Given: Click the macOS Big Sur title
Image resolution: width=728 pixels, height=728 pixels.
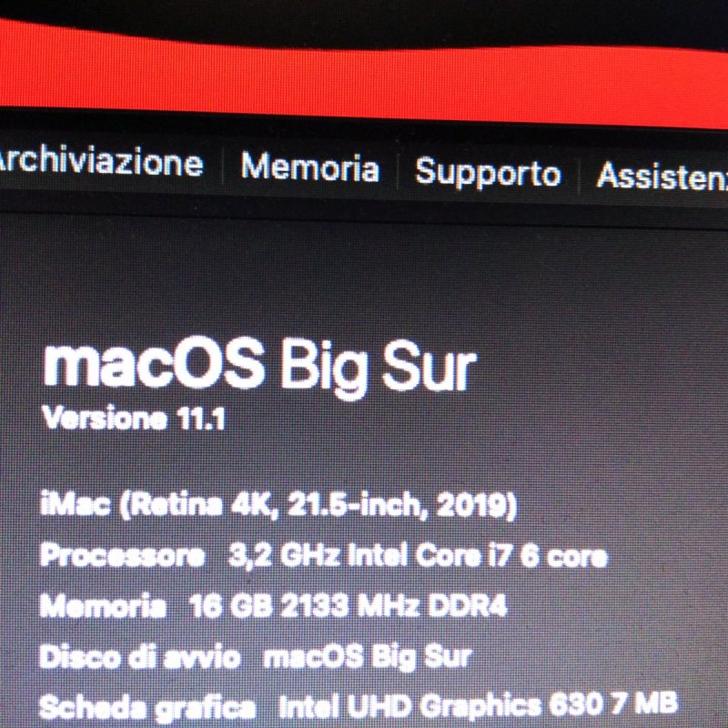Looking at the screenshot, I should pyautogui.click(x=259, y=367).
